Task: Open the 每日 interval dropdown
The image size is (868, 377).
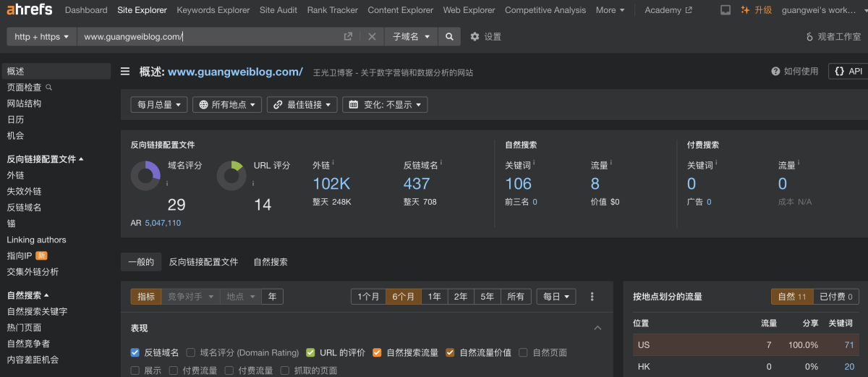Action: [556, 297]
